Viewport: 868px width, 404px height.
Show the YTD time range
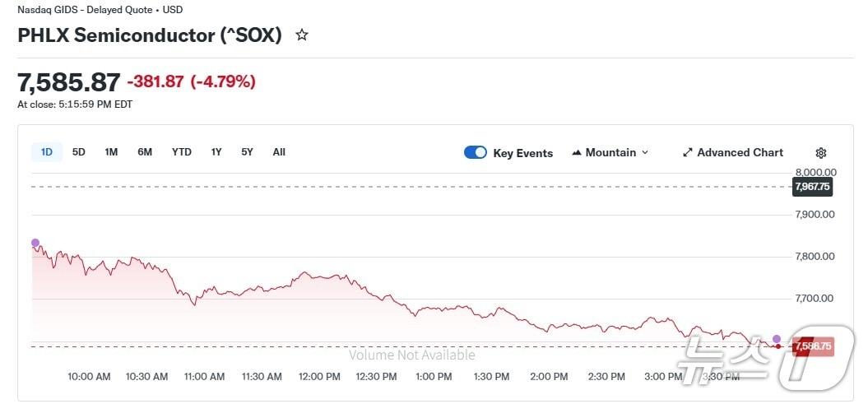click(181, 152)
